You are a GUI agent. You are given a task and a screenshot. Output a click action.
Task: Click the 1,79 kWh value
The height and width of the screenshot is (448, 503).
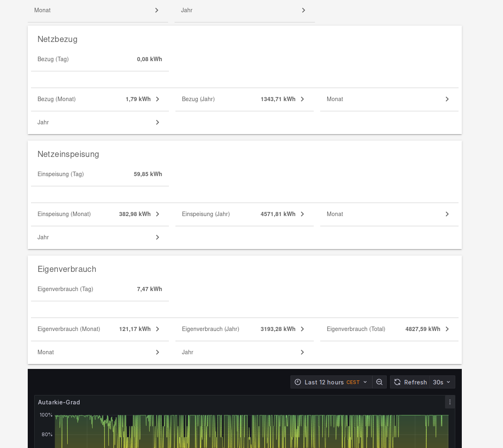click(x=138, y=99)
